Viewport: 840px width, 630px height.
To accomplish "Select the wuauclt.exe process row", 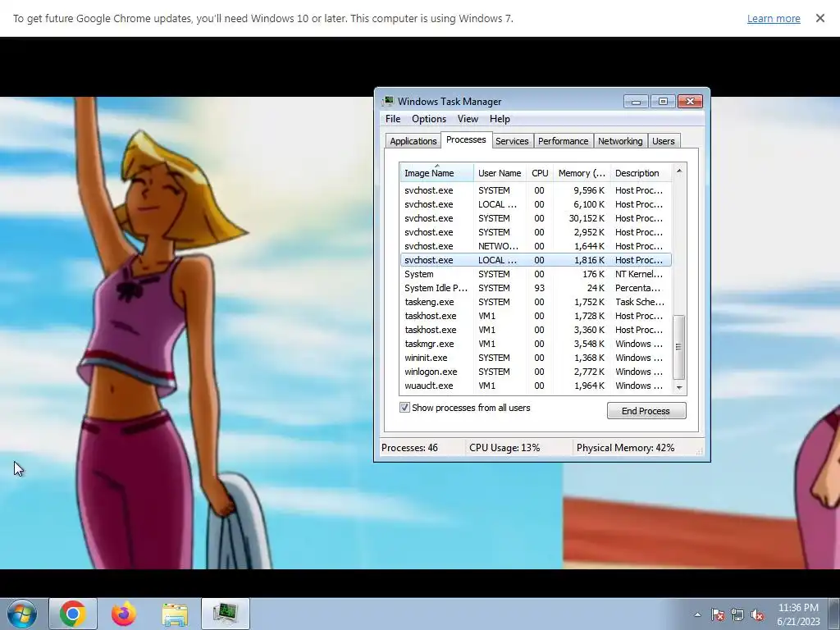I will point(536,386).
